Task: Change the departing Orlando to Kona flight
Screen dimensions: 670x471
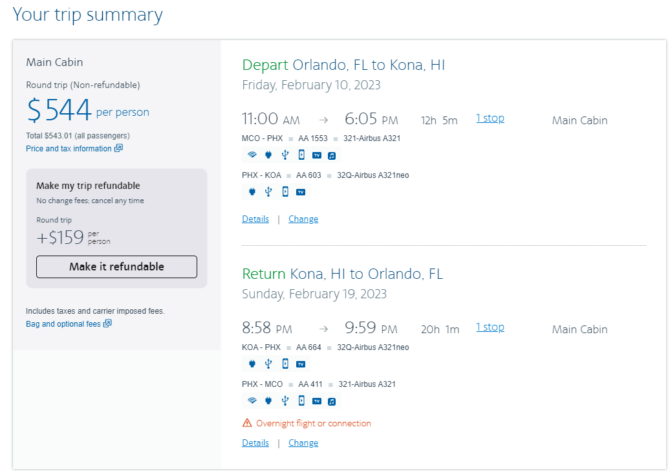Action: 303,219
